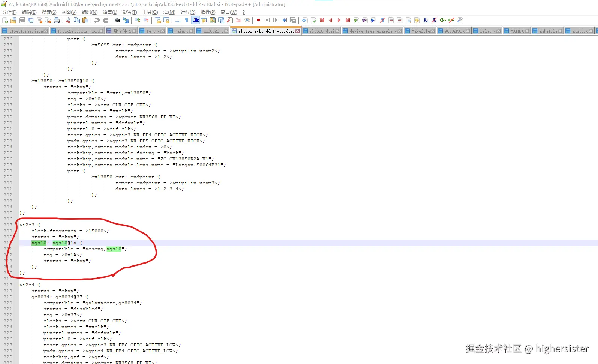This screenshot has width=598, height=364.
Task: Click the Print toolbar icon
Action: click(57, 20)
